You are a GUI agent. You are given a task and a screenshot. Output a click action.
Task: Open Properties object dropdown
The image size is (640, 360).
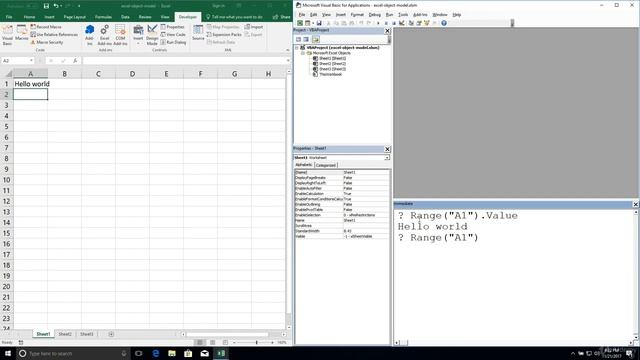coord(387,158)
